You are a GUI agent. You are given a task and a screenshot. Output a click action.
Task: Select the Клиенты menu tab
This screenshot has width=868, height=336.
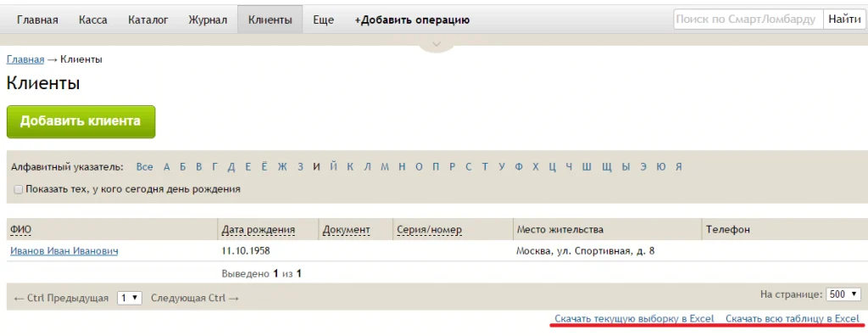coord(270,20)
